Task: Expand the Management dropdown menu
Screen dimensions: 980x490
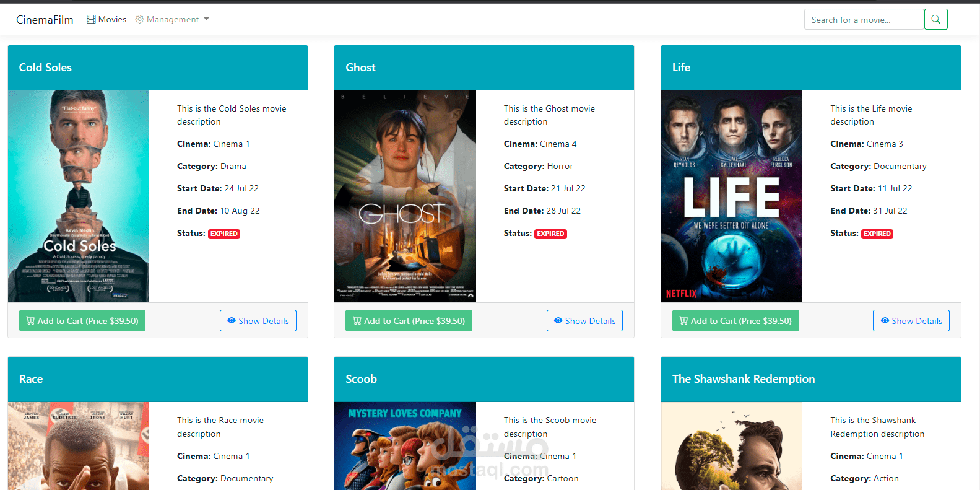Action: pos(172,19)
